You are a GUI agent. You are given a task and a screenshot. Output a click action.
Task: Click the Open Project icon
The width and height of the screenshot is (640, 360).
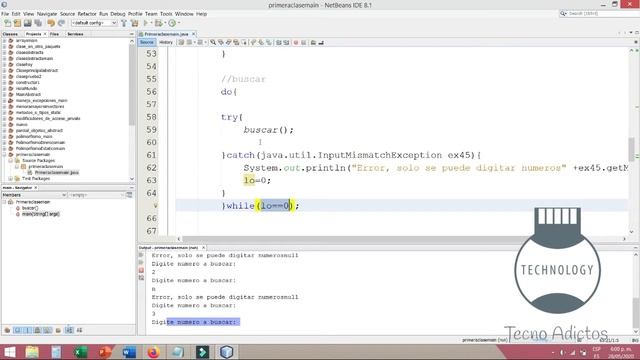27,23
